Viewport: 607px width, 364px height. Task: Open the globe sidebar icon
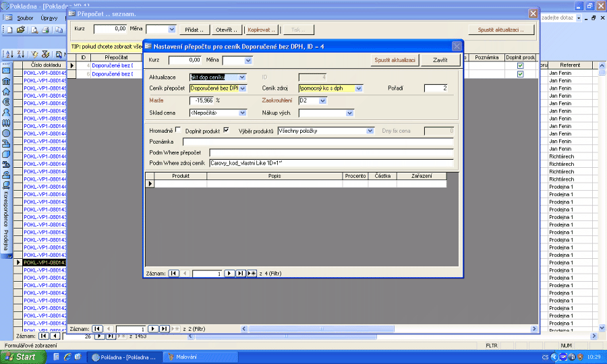(6, 133)
